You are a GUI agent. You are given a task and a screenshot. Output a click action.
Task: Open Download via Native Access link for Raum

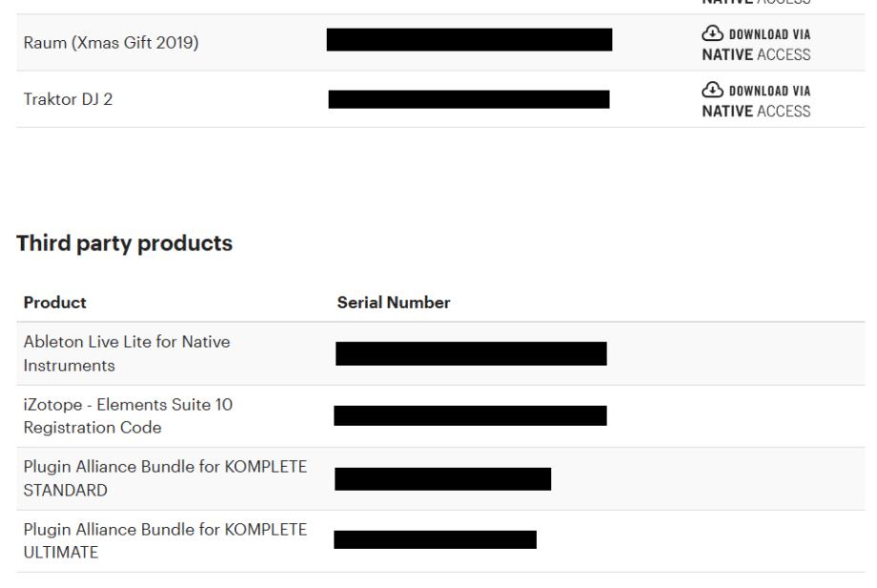756,43
